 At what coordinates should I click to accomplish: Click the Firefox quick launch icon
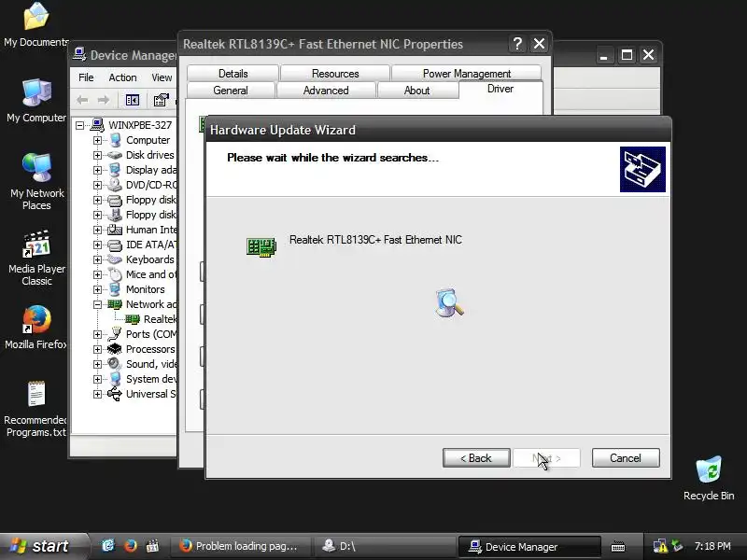tap(130, 546)
